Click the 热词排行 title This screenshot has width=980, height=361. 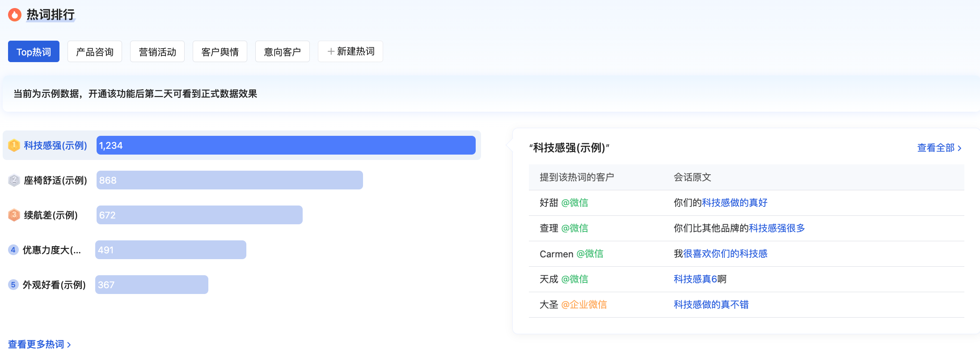[x=51, y=15]
